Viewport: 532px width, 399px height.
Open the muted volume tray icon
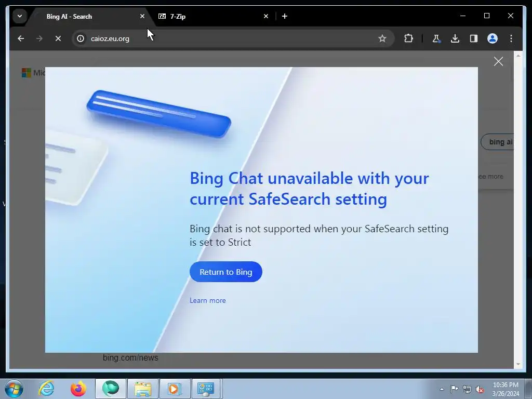[x=480, y=389]
